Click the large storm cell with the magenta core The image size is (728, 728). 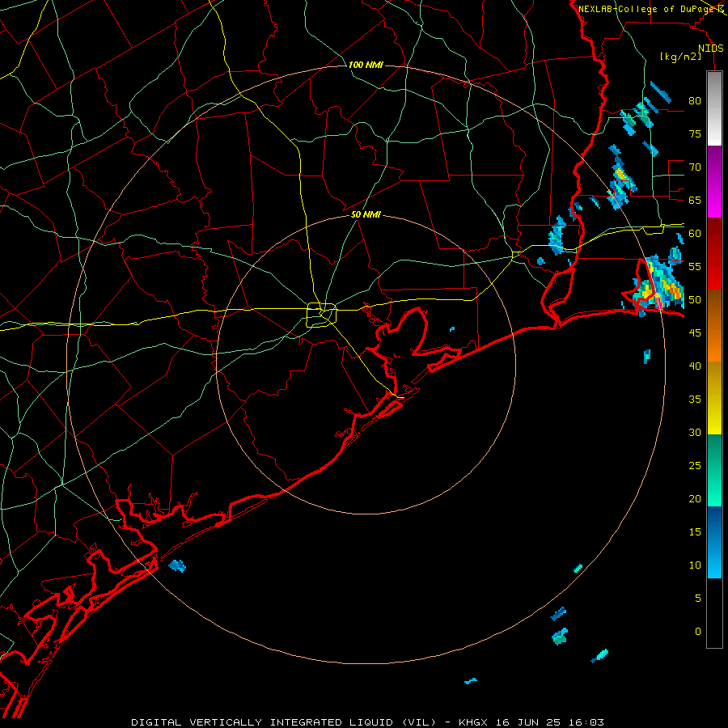(x=658, y=284)
